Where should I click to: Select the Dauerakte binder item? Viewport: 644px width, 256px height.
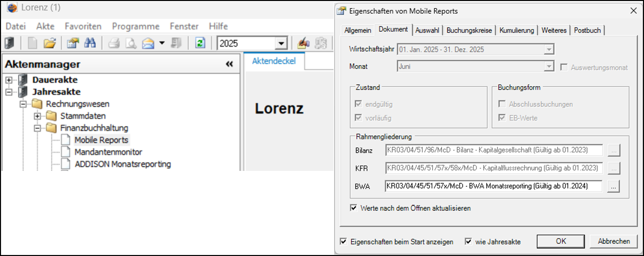(55, 80)
